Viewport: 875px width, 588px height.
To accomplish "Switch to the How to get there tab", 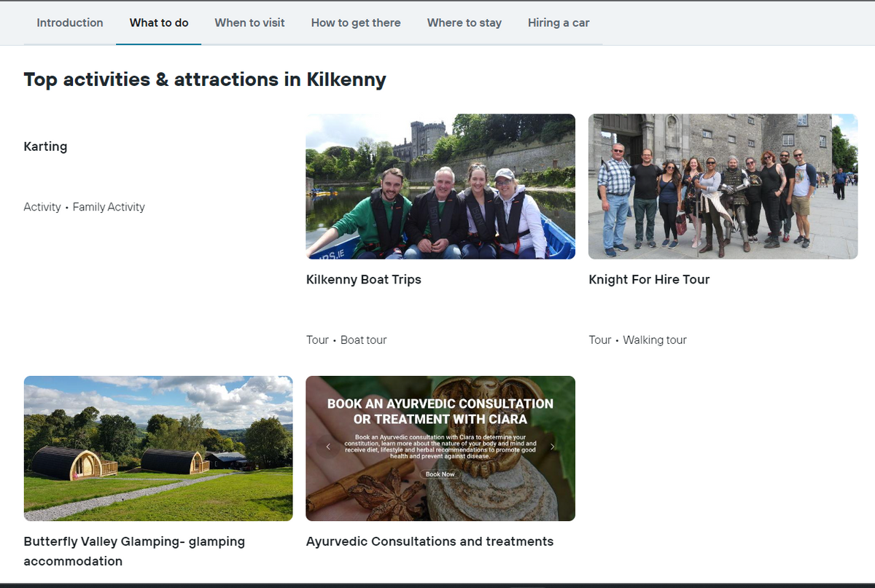I will 356,23.
